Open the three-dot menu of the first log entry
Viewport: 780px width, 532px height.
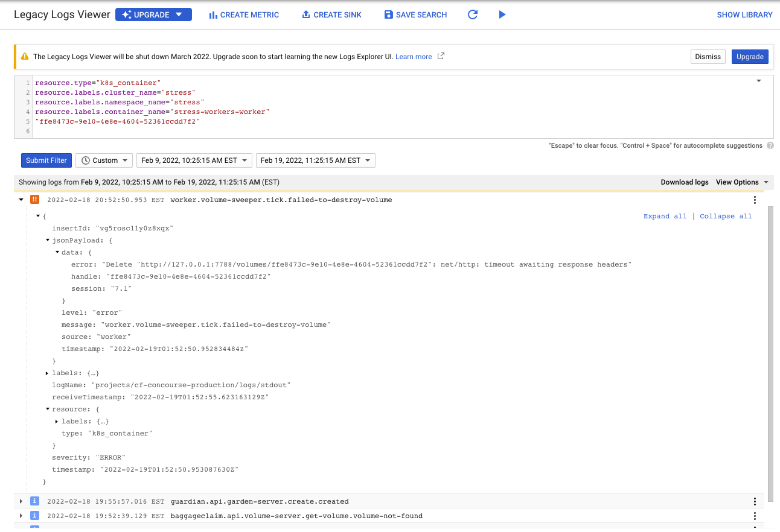coord(755,200)
